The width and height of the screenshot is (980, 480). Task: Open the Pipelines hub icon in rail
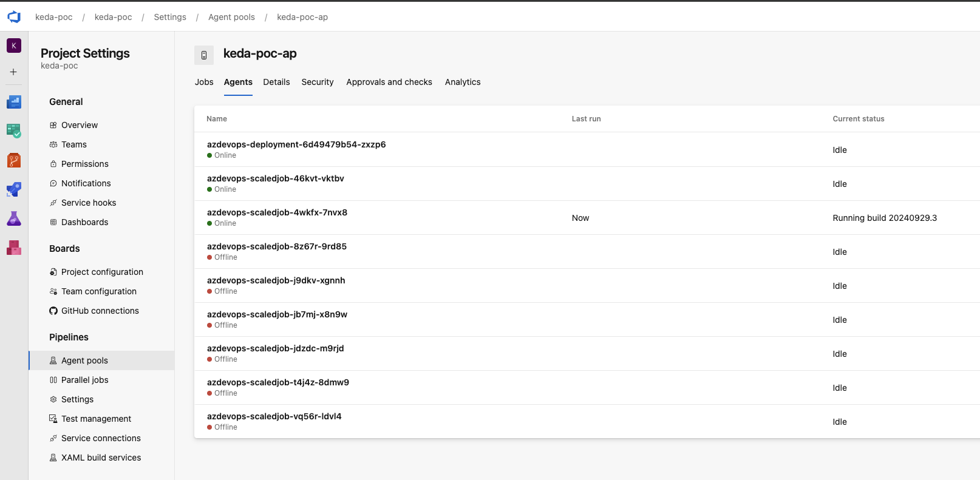click(x=14, y=189)
